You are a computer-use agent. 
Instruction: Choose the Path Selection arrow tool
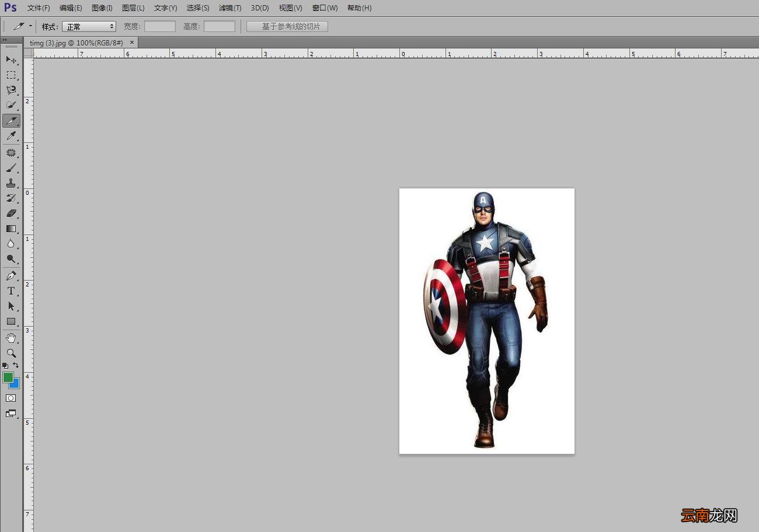pos(11,306)
